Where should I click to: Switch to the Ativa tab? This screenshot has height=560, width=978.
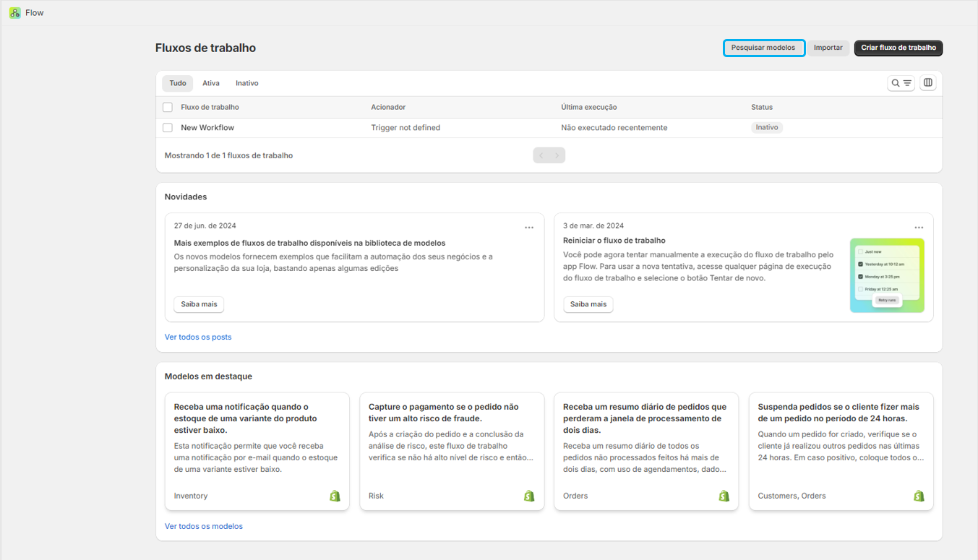point(211,83)
